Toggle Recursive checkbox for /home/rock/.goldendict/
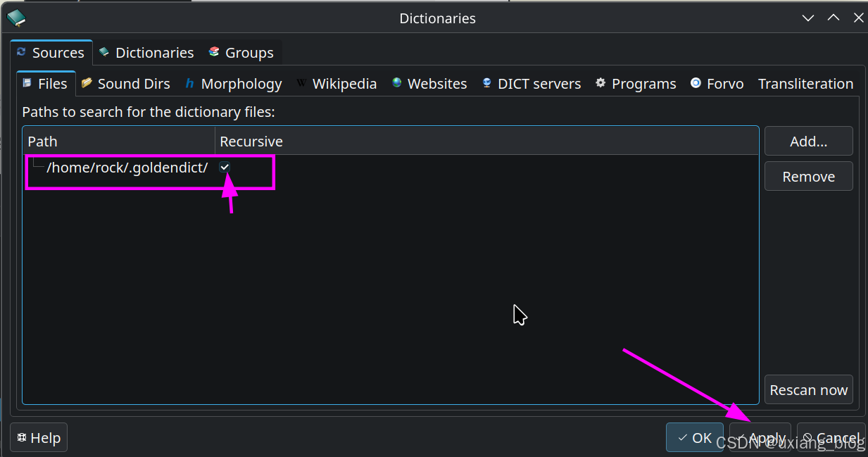The image size is (868, 457). [225, 167]
